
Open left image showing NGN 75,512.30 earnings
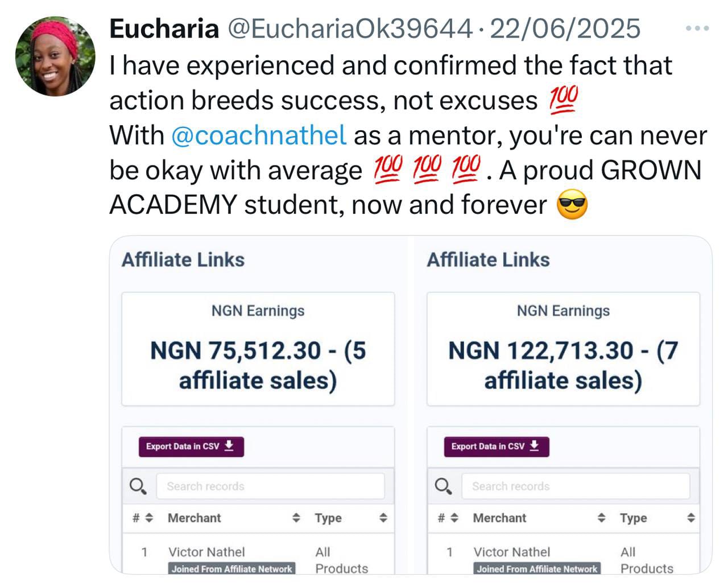258,405
